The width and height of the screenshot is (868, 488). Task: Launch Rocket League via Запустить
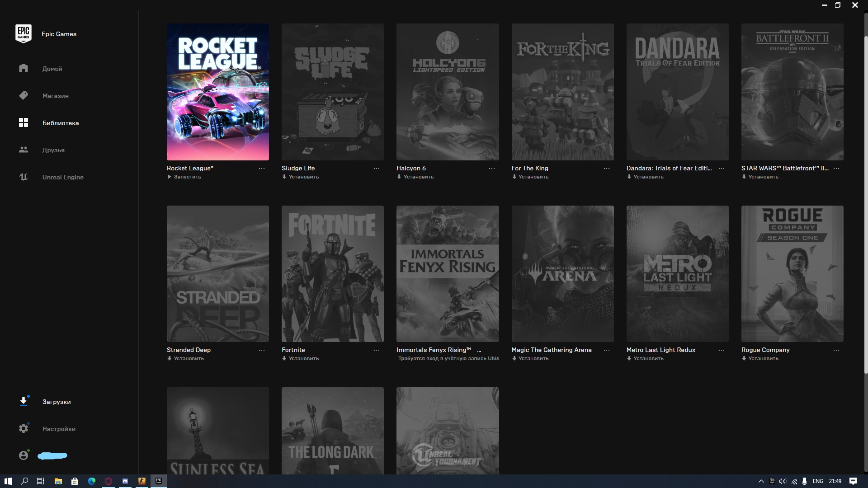(x=184, y=177)
